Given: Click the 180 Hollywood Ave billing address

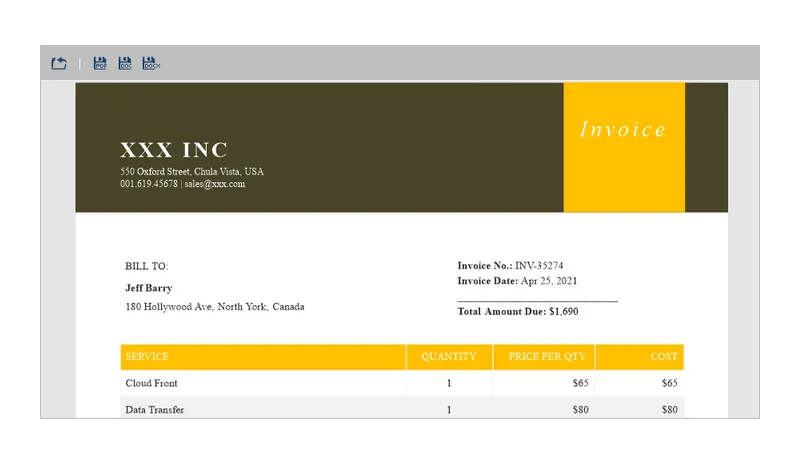Looking at the screenshot, I should tap(215, 306).
